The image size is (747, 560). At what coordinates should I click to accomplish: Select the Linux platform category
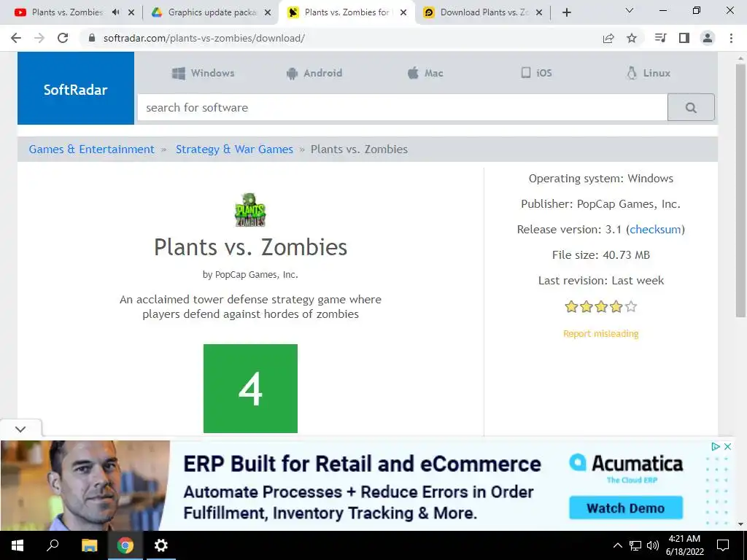coord(649,73)
